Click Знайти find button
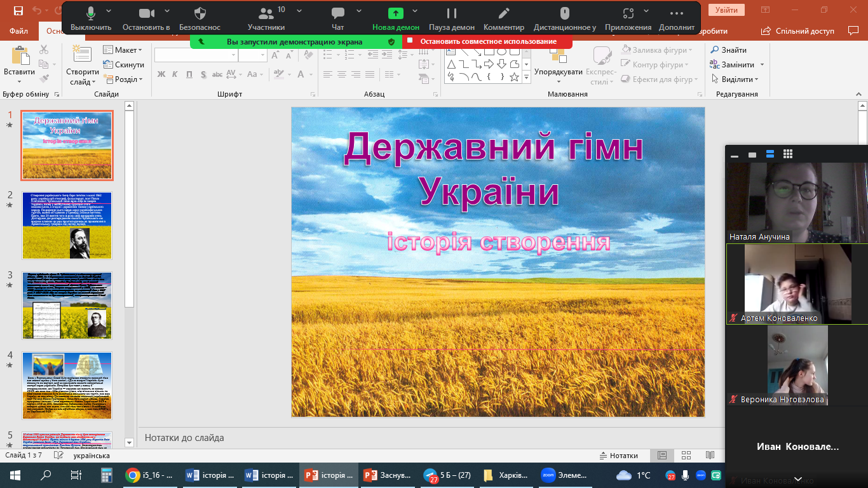Screen dimensions: 868x488 [728, 50]
